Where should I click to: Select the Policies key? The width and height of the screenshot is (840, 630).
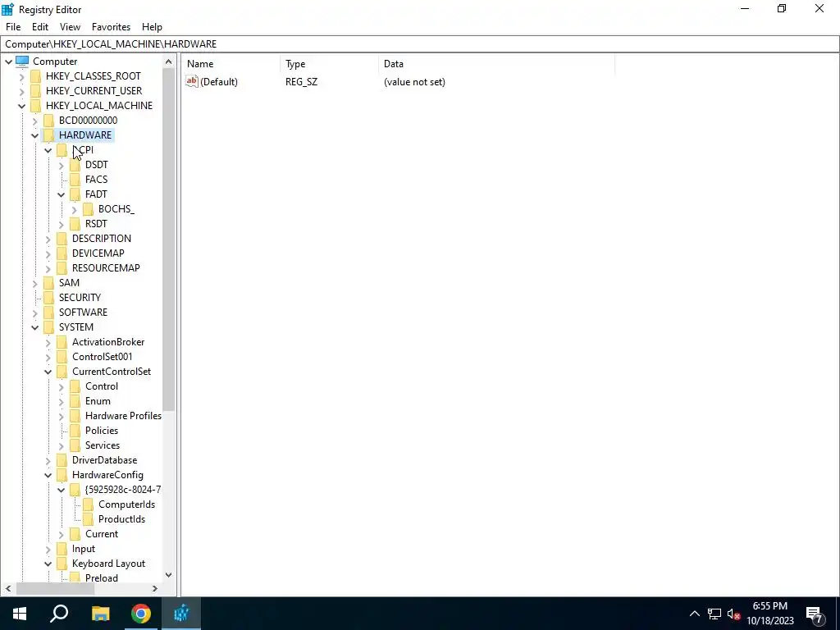click(x=102, y=431)
